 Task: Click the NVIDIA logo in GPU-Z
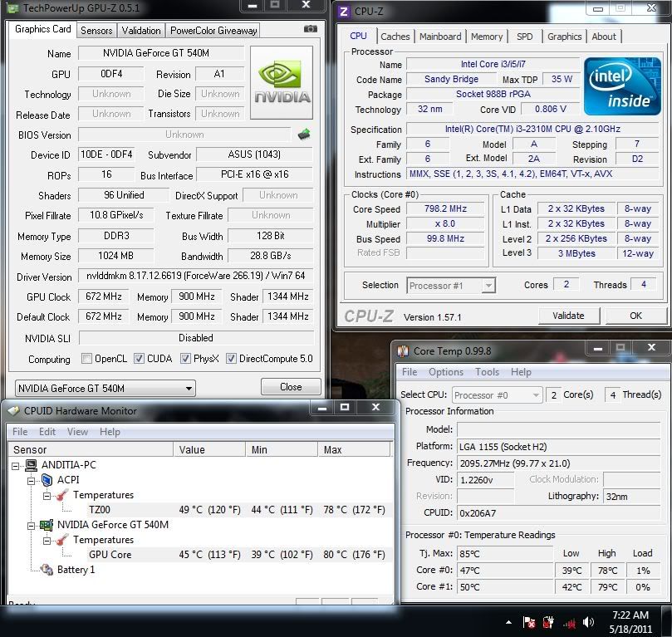click(x=282, y=82)
